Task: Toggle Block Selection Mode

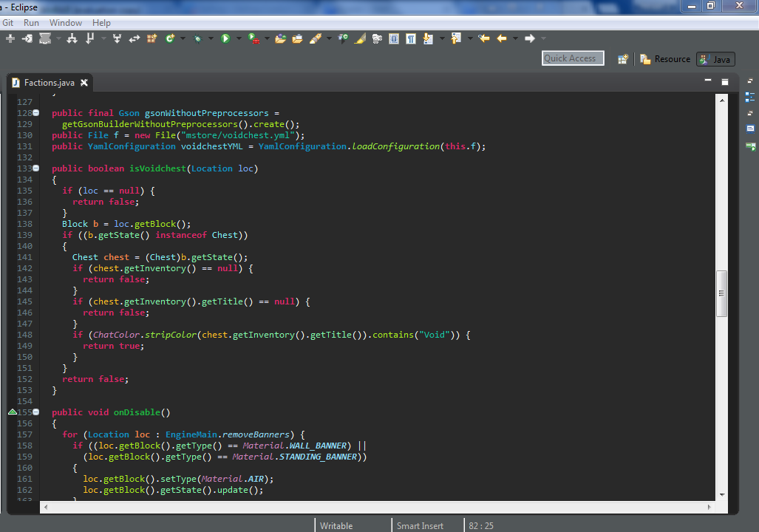Action: coord(394,38)
